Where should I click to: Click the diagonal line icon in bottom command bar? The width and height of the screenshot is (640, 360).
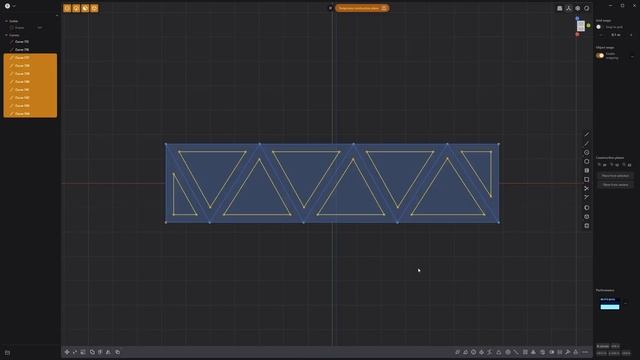[516, 352]
